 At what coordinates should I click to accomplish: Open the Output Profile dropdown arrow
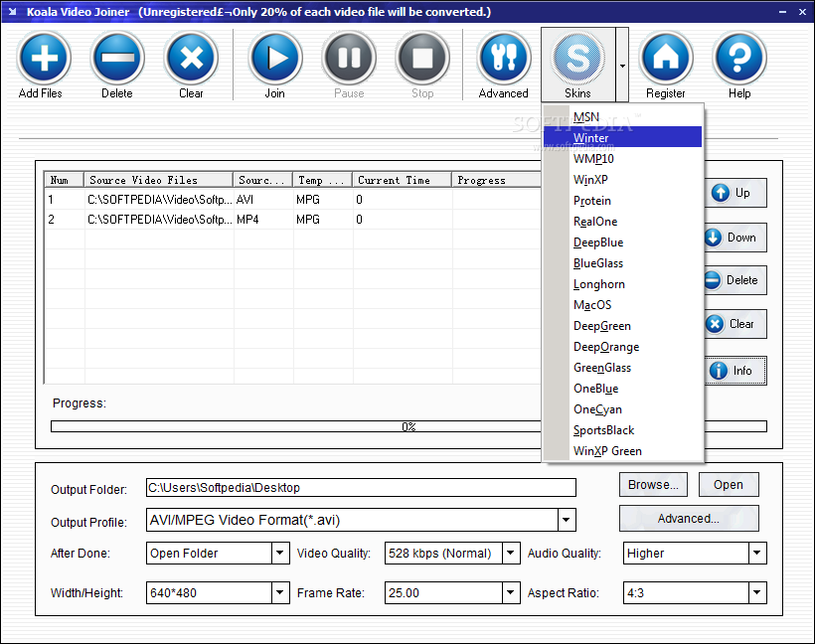tap(567, 520)
